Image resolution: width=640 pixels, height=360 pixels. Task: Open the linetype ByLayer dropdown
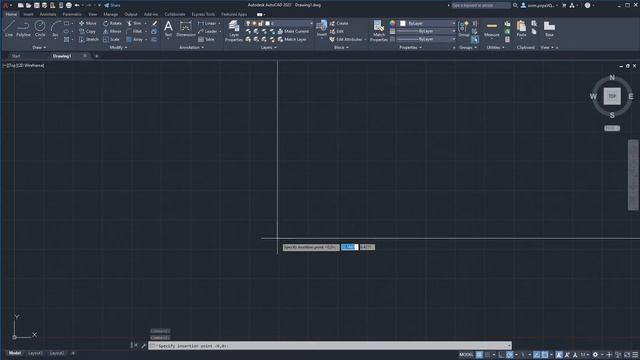427,39
